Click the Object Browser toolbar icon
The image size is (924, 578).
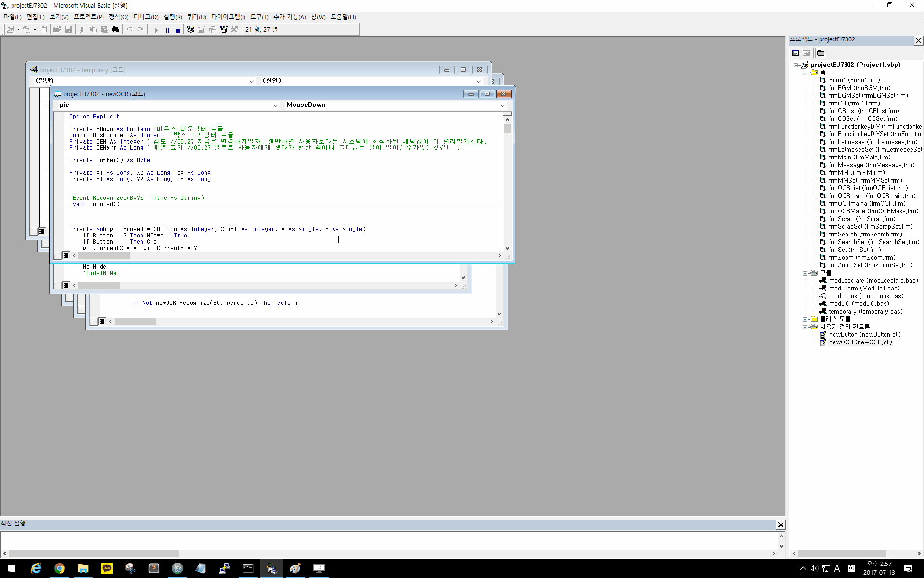(x=224, y=30)
